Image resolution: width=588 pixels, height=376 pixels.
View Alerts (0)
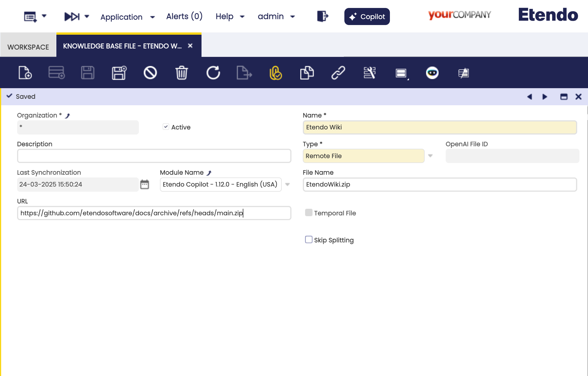tap(184, 16)
